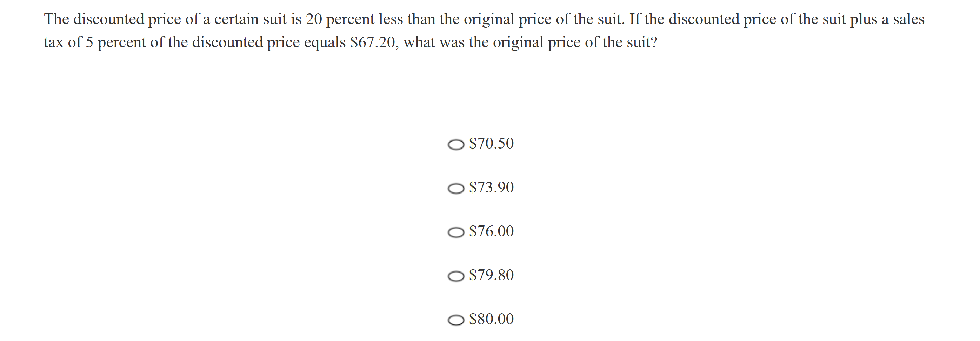Mark the $76.00 radio button

point(456,232)
